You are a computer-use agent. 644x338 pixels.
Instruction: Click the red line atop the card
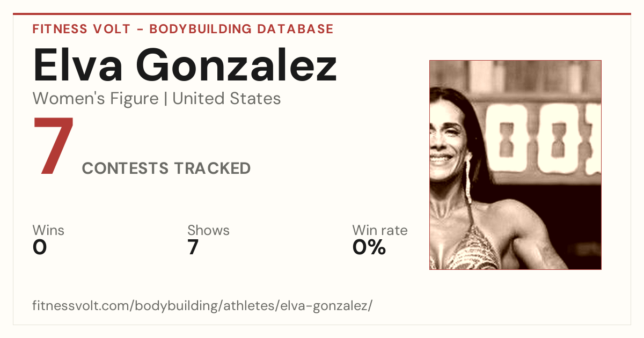[x=322, y=14]
